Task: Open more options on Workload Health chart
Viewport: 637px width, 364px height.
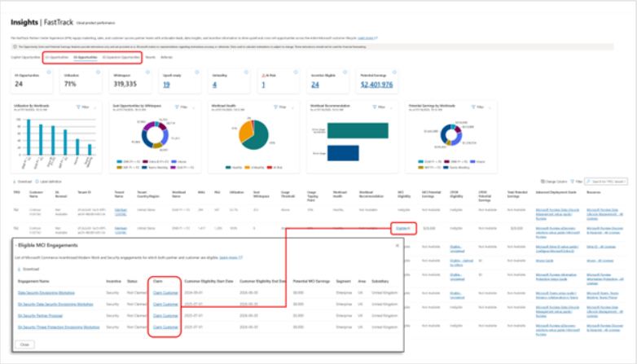Action: [x=292, y=107]
